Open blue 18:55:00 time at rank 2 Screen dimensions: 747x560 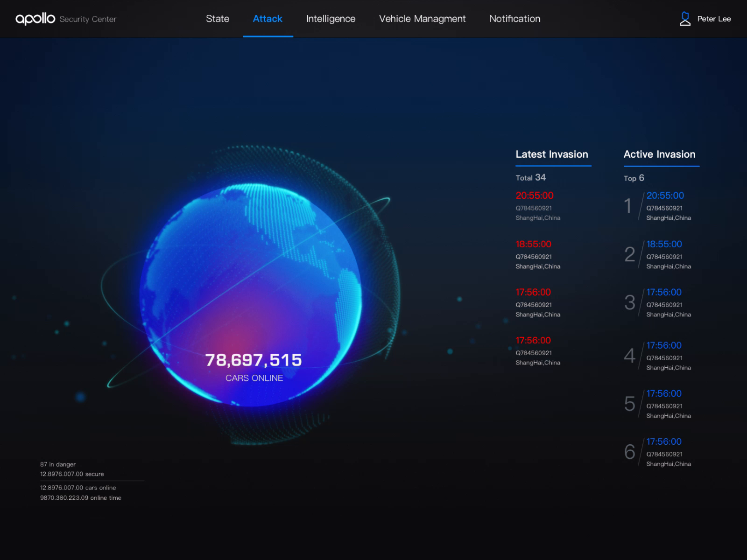pos(664,244)
